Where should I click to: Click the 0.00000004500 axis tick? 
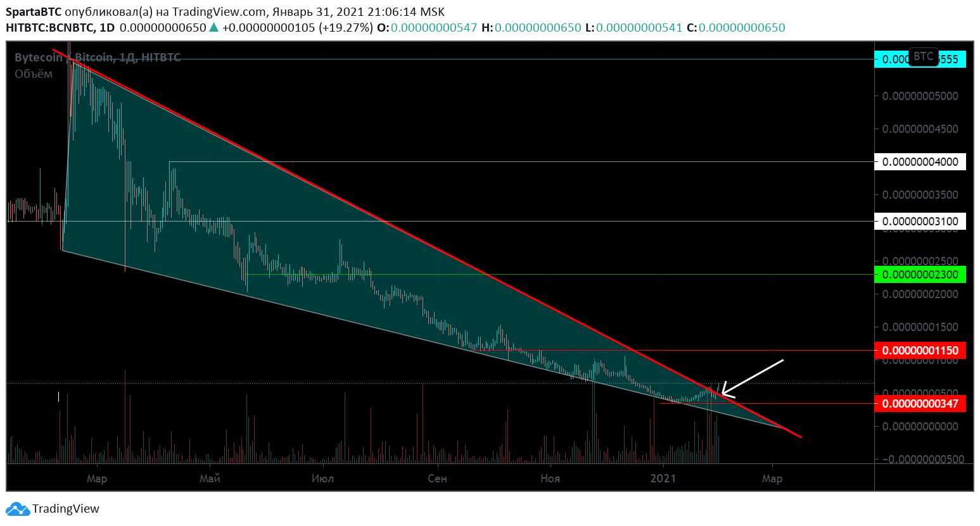coord(920,128)
